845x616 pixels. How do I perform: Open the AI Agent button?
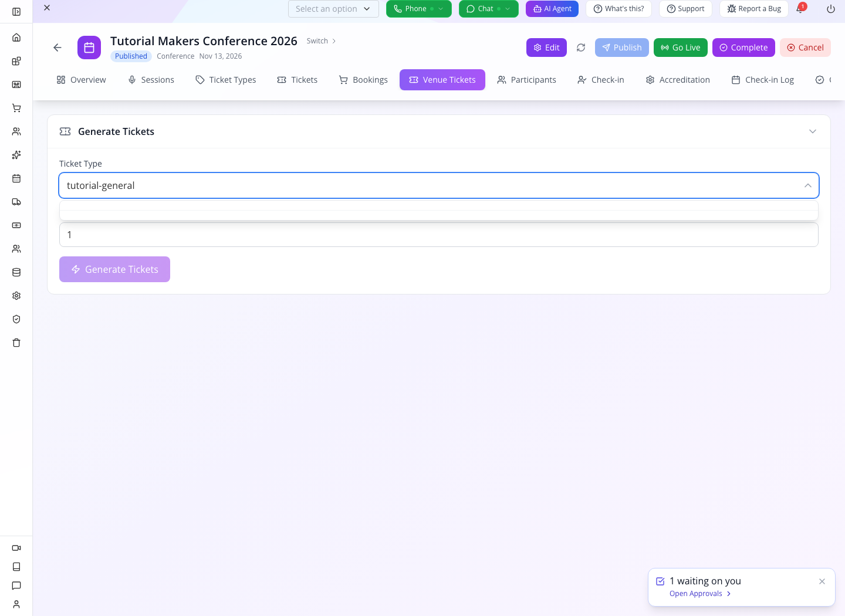tap(552, 9)
